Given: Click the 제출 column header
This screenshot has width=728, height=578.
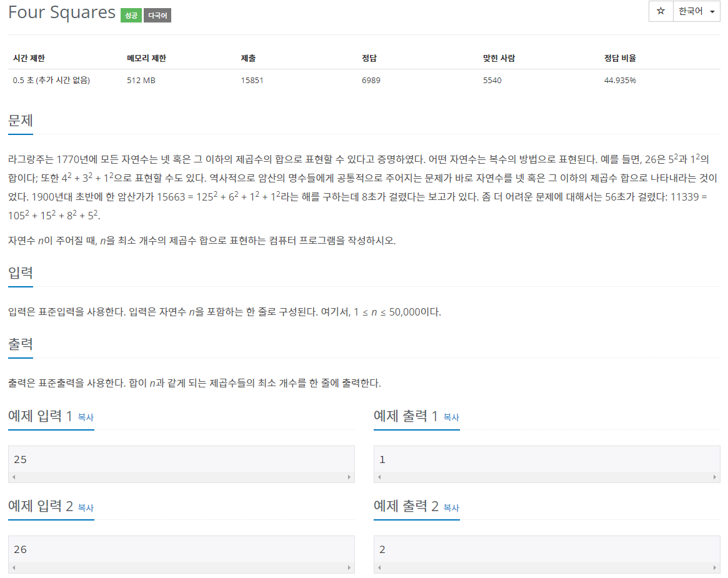Looking at the screenshot, I should [x=248, y=58].
